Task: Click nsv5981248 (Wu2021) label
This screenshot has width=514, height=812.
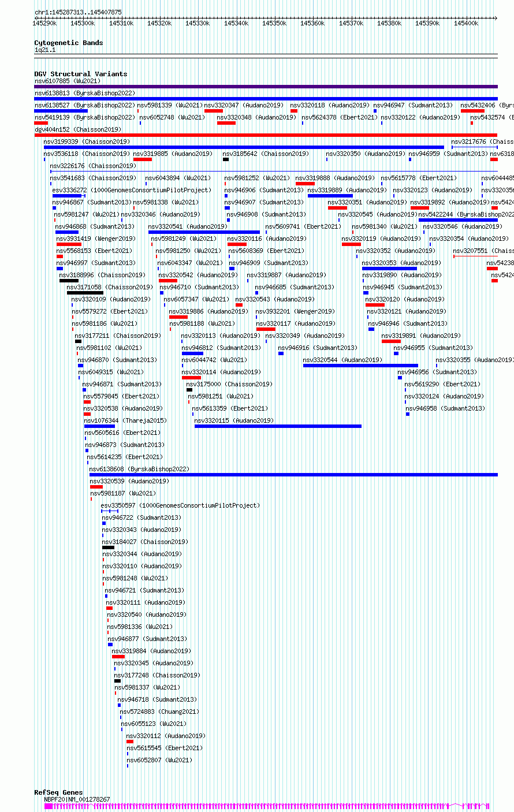Action: click(135, 578)
